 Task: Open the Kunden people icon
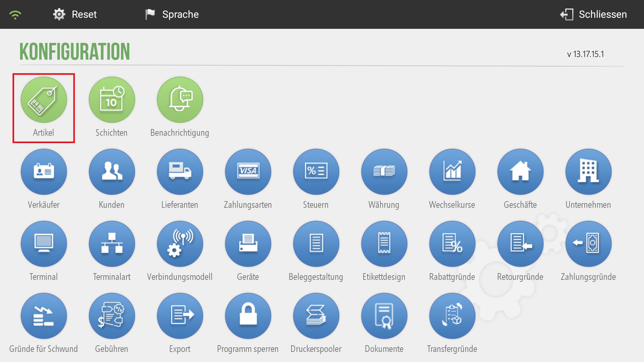tap(112, 172)
